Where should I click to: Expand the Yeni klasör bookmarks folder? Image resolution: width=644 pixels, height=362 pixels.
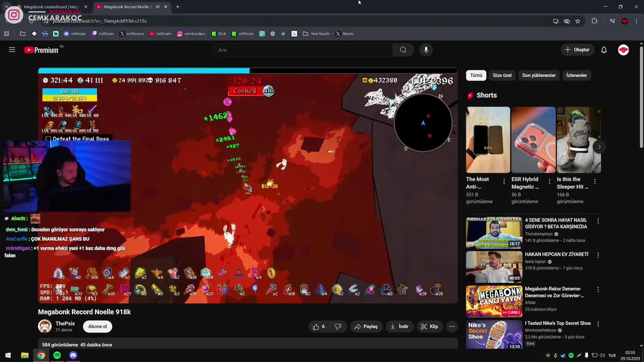316,34
